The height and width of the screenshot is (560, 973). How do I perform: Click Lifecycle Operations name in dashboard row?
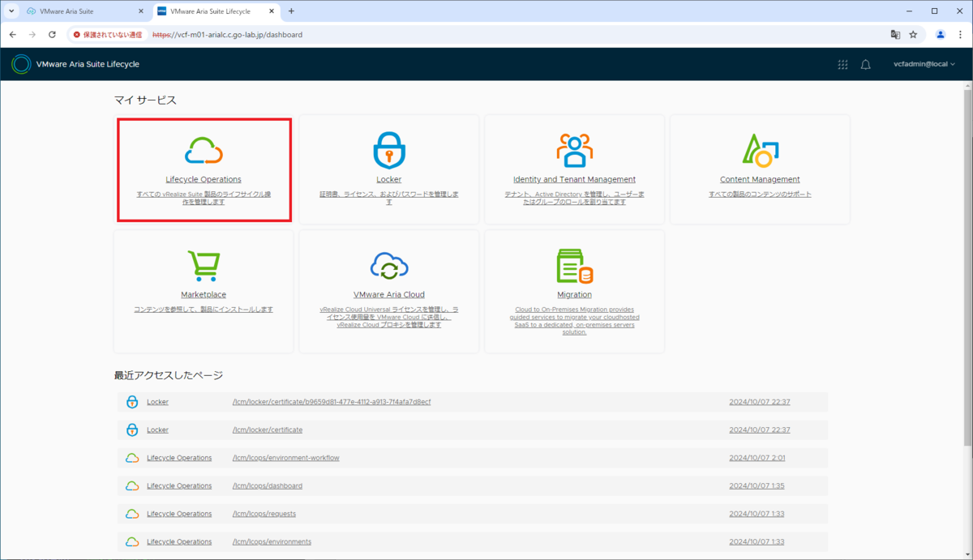coord(179,485)
